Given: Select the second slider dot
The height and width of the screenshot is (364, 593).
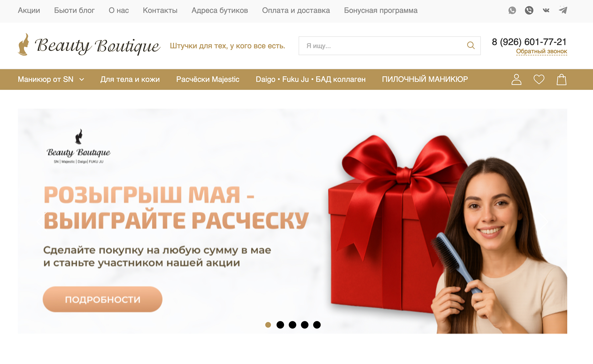Looking at the screenshot, I should 280,325.
